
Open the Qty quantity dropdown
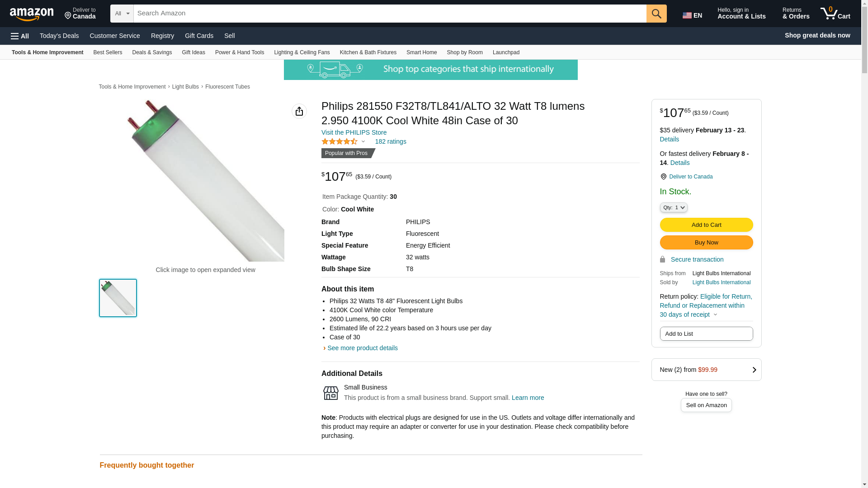pos(673,207)
